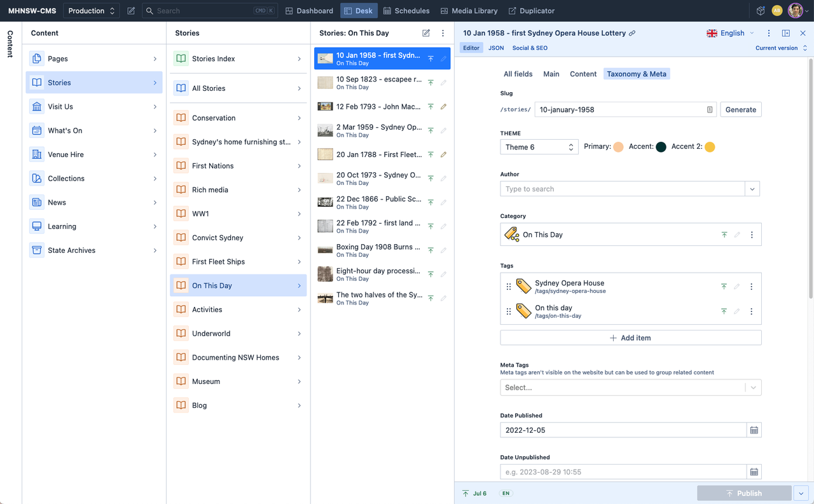814x504 pixels.
Task: Open calendar picker for Date Unpublished
Action: [x=754, y=472]
